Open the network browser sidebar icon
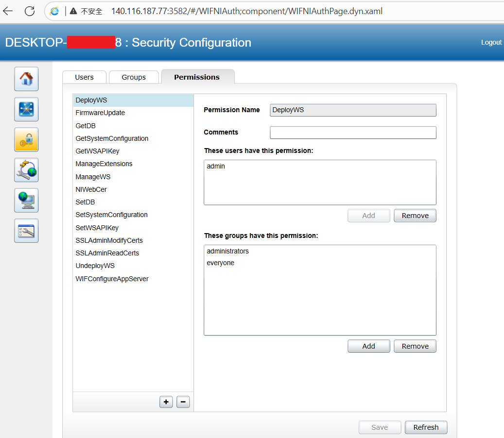504x438 pixels. (26, 109)
